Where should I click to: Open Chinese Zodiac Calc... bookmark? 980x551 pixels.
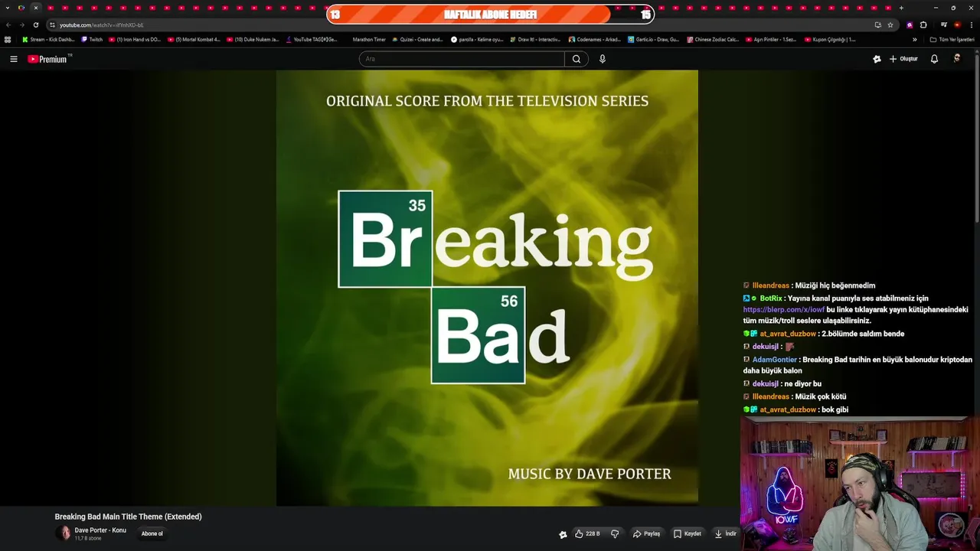[713, 40]
